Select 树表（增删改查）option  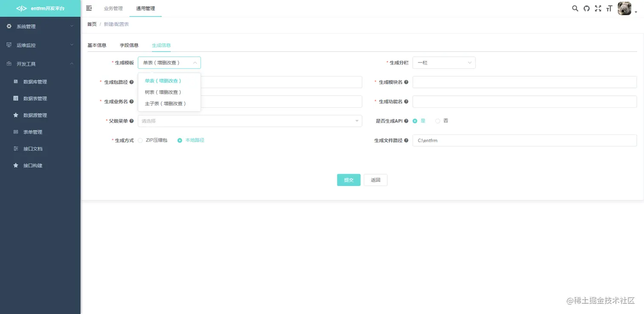coord(169,92)
